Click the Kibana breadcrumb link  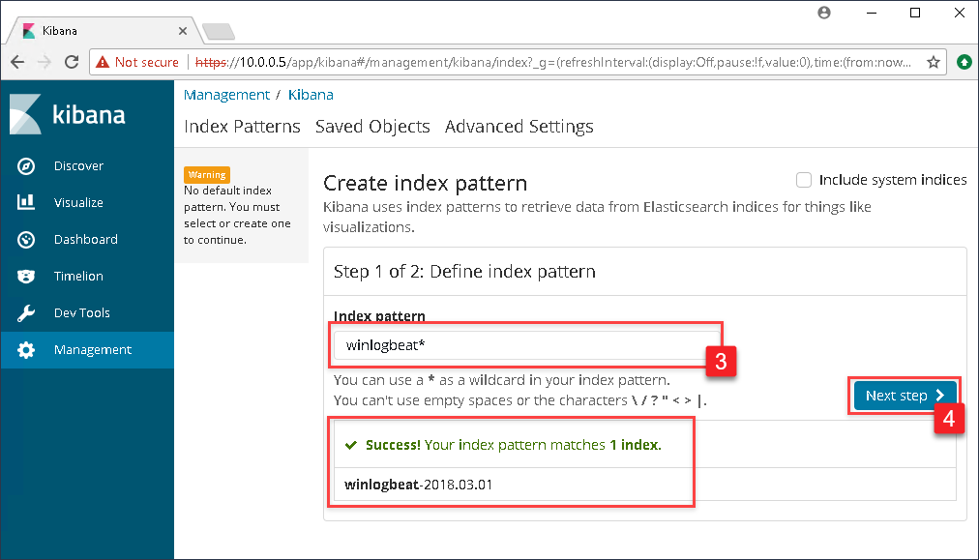click(311, 95)
